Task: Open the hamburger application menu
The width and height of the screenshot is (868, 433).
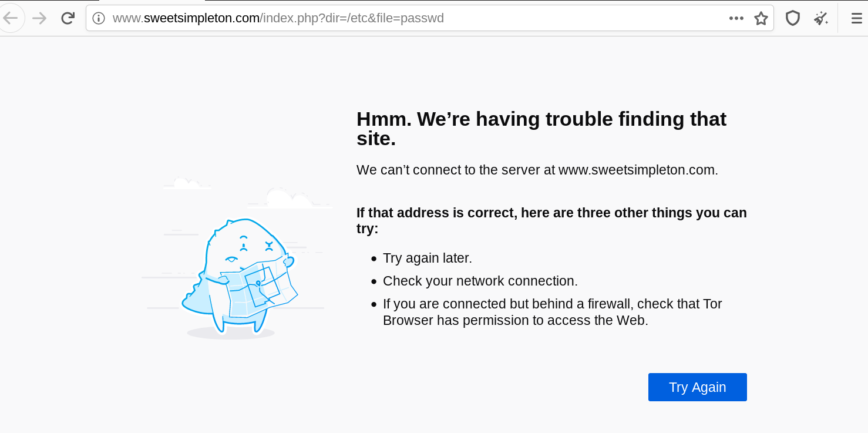Action: [x=857, y=18]
